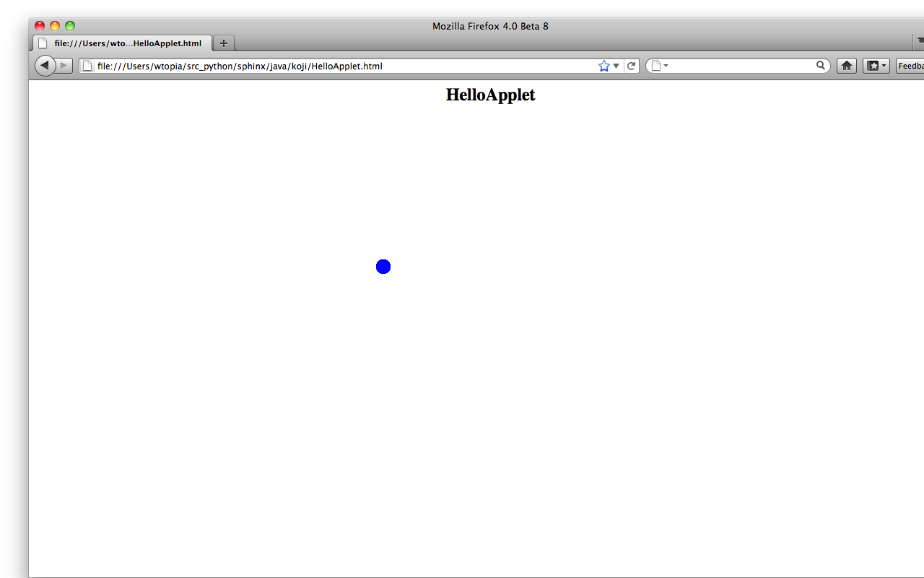The image size is (924, 578).
Task: Select the HelloApplet.html tab
Action: [x=123, y=43]
